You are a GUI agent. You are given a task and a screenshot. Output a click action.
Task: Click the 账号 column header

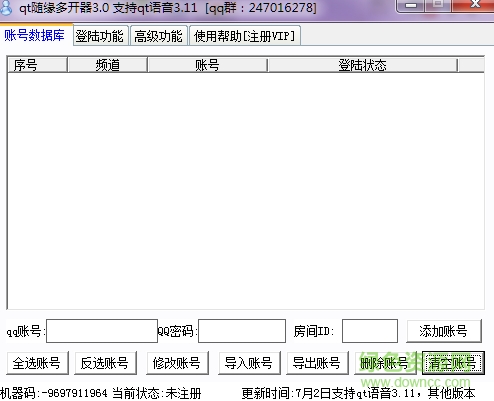click(207, 65)
